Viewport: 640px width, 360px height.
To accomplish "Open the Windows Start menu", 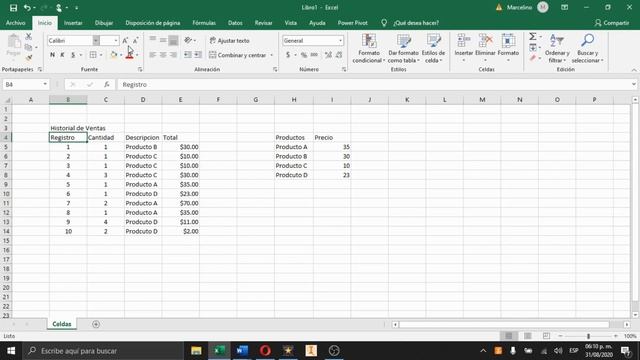I will 11,351.
